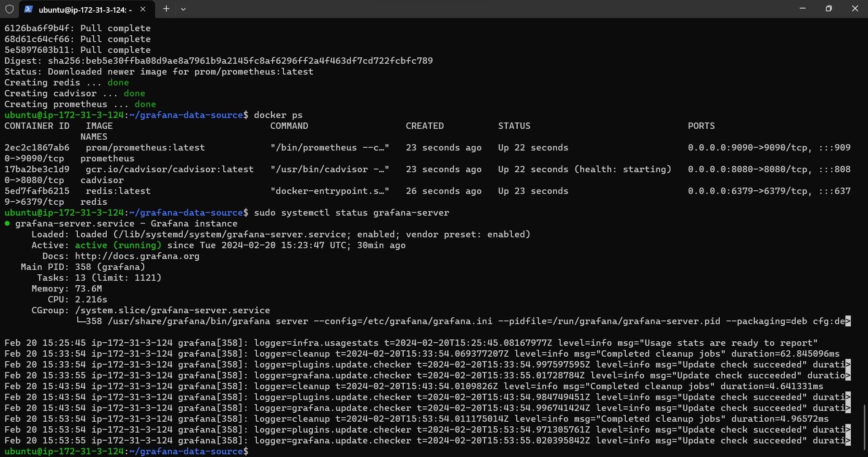The width and height of the screenshot is (868, 457).
Task: Click the sha256 digest string
Action: tap(240, 61)
